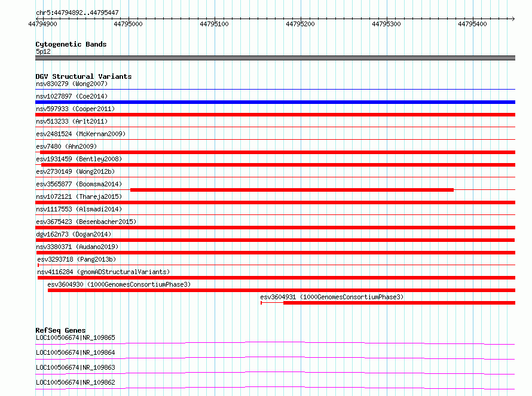Screen dimensions: 532x396
Task: Click ruler position 44794900
Action: [x=43, y=24]
